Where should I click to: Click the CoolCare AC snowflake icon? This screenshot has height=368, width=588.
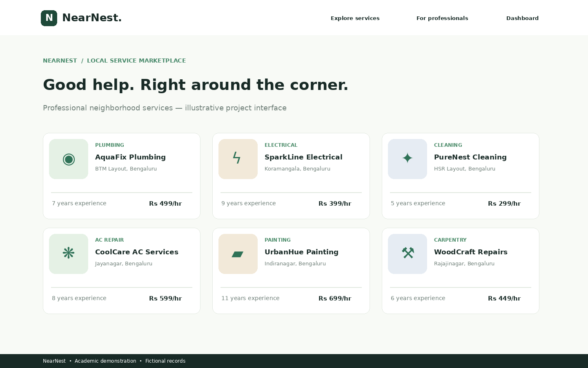pyautogui.click(x=69, y=254)
